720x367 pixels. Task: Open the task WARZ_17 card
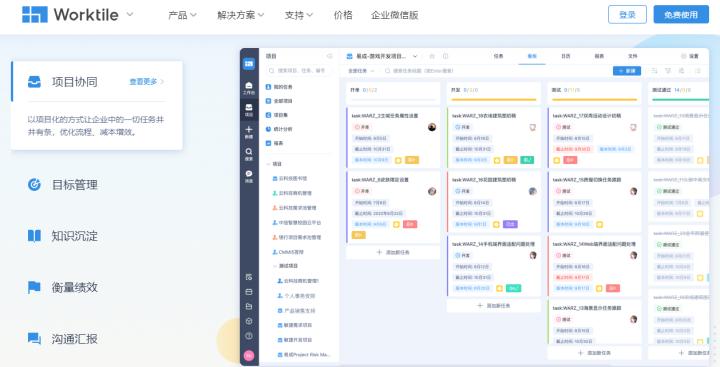pos(594,137)
